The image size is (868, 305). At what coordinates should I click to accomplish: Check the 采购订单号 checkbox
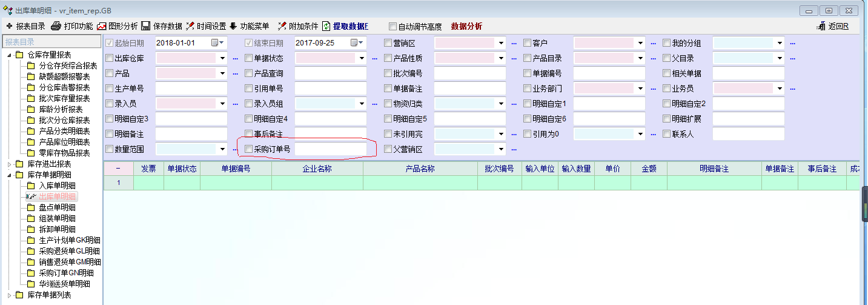[x=248, y=149]
